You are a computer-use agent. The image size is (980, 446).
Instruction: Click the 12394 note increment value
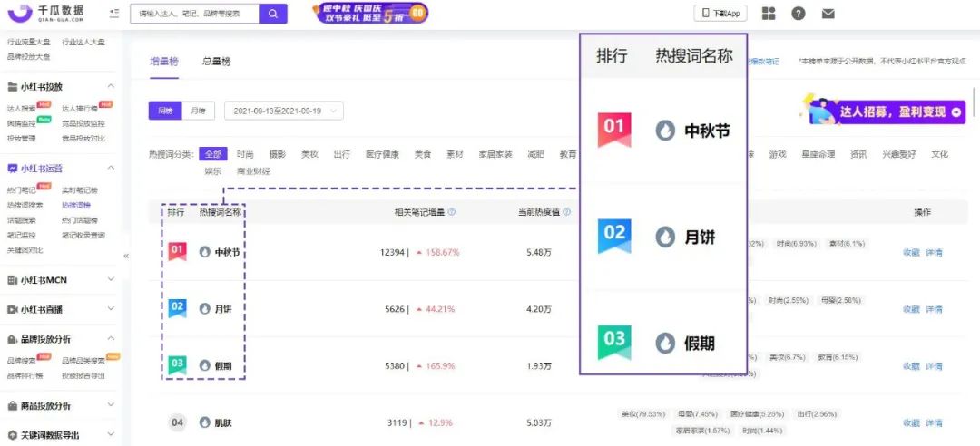coord(393,252)
